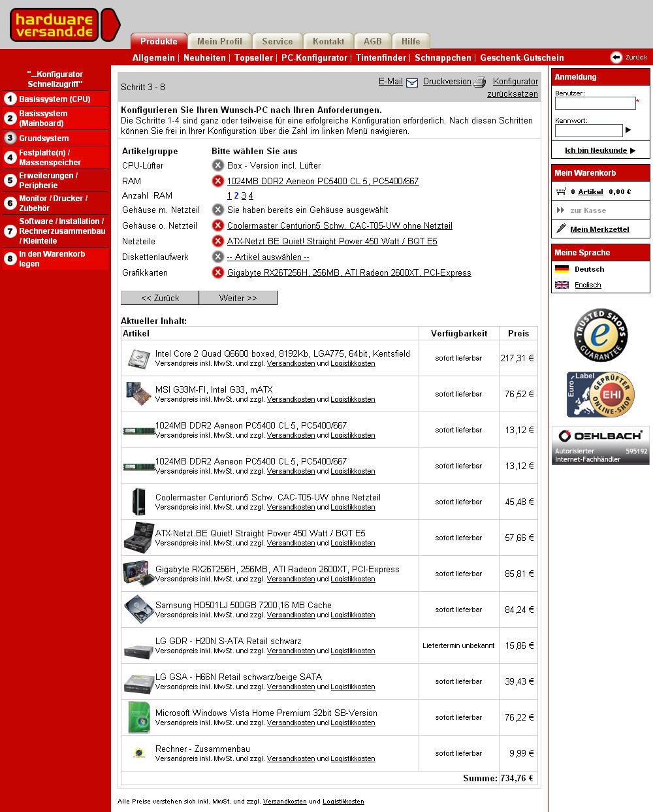Click the German flag icon
The image size is (653, 812).
562,269
